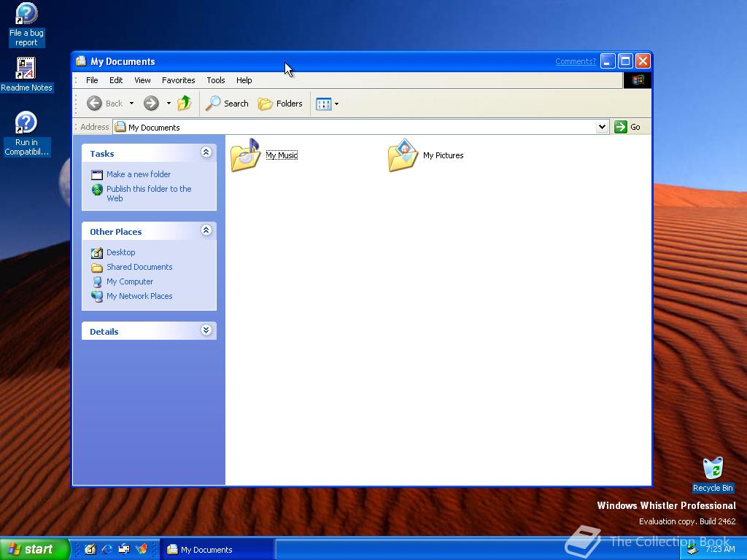Click the My Computer icon in sidebar
The width and height of the screenshot is (747, 560).
pos(97,282)
